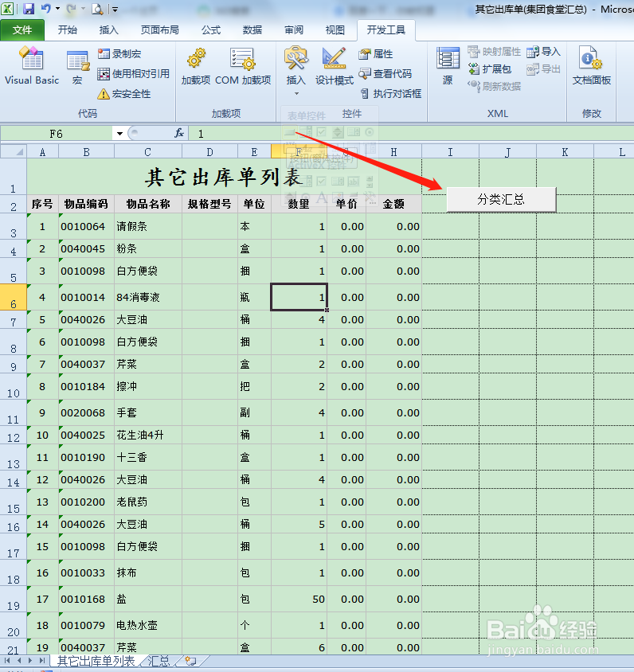Expand the Redo history dropdown arrow
634x672 pixels.
[x=83, y=9]
